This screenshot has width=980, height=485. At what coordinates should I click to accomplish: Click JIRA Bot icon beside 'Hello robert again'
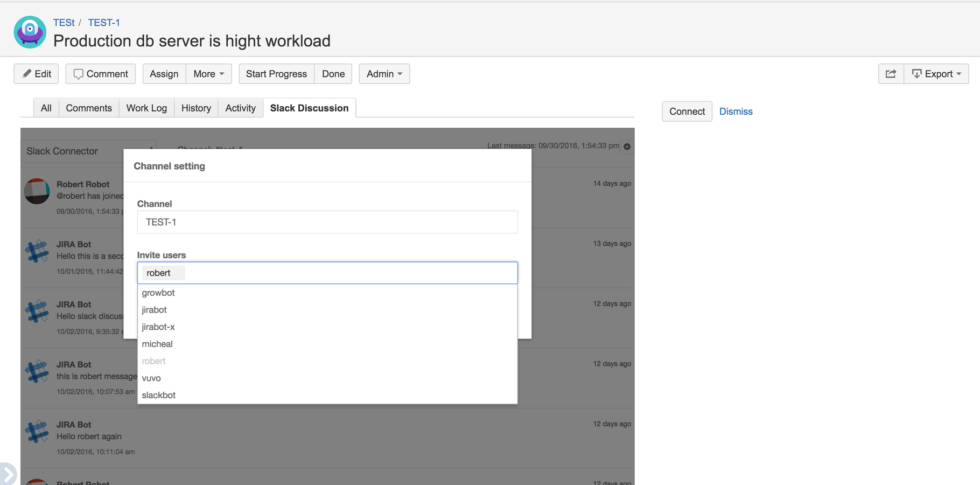point(37,432)
